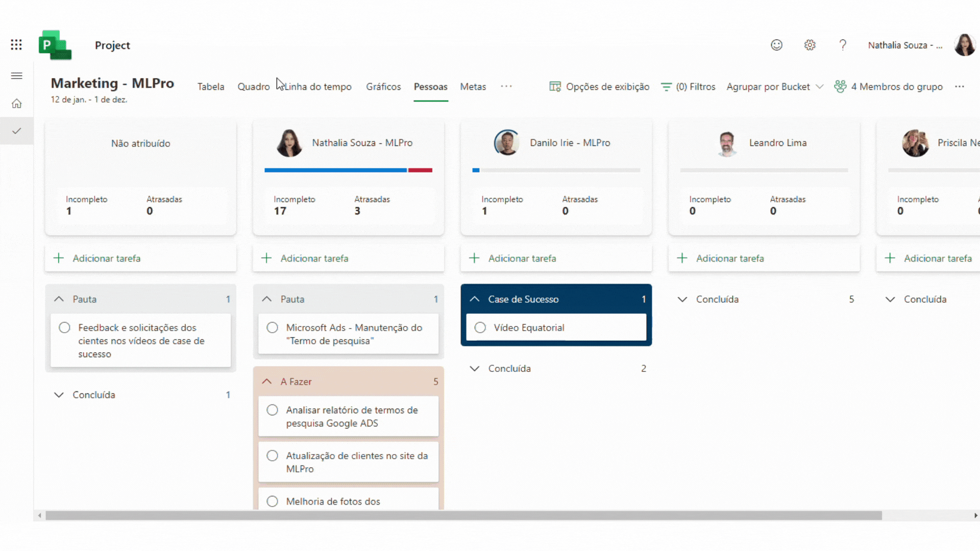This screenshot has width=980, height=551.
Task: Click Danilo Irie column avatar
Action: point(507,143)
